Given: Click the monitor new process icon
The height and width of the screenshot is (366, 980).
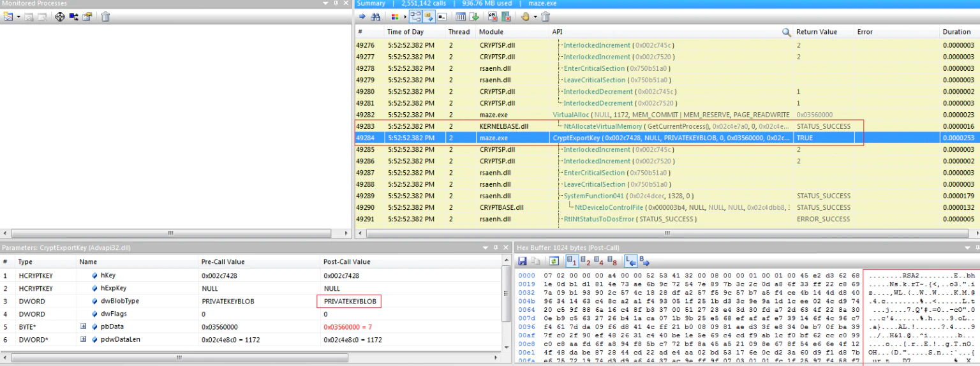Looking at the screenshot, I should (8, 17).
